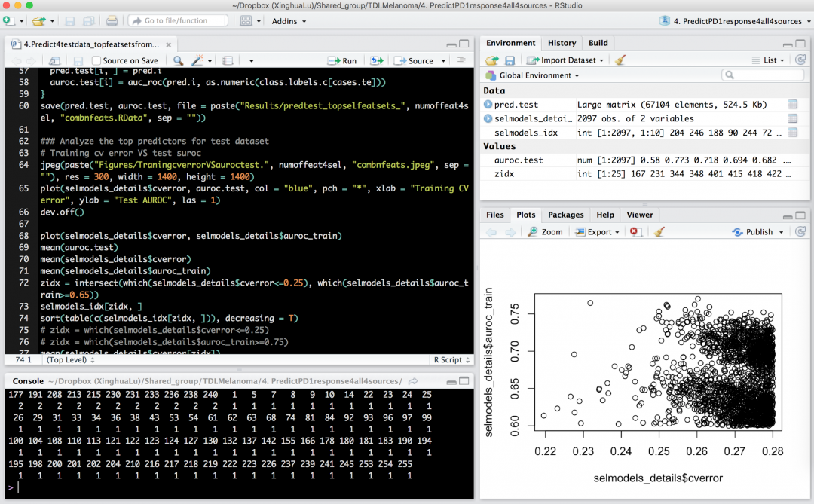Open the code tools magic wand
Screen dimensions: 814x504
click(198, 60)
